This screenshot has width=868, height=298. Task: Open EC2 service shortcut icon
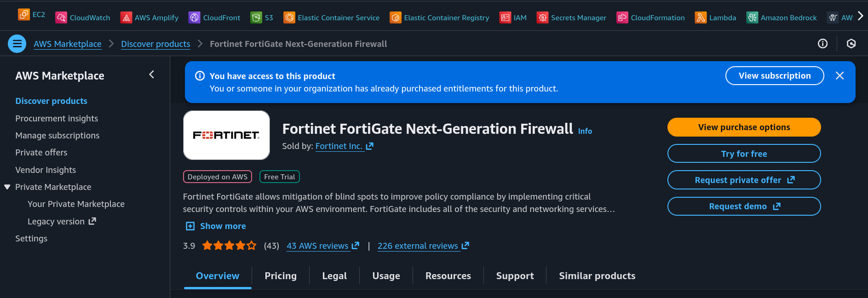pyautogui.click(x=24, y=15)
